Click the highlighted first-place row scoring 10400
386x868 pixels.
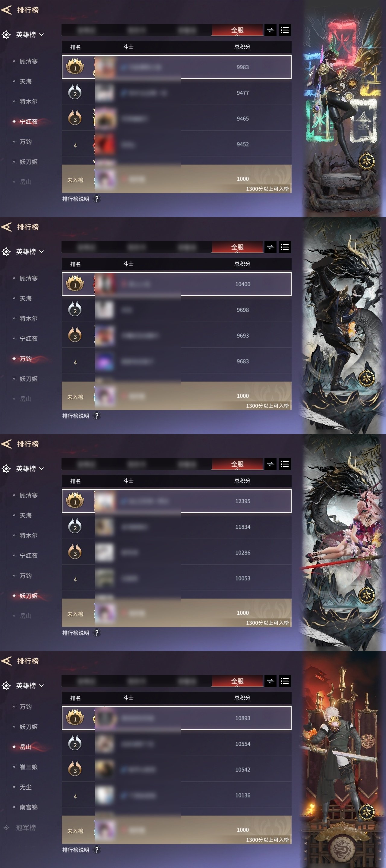click(177, 284)
